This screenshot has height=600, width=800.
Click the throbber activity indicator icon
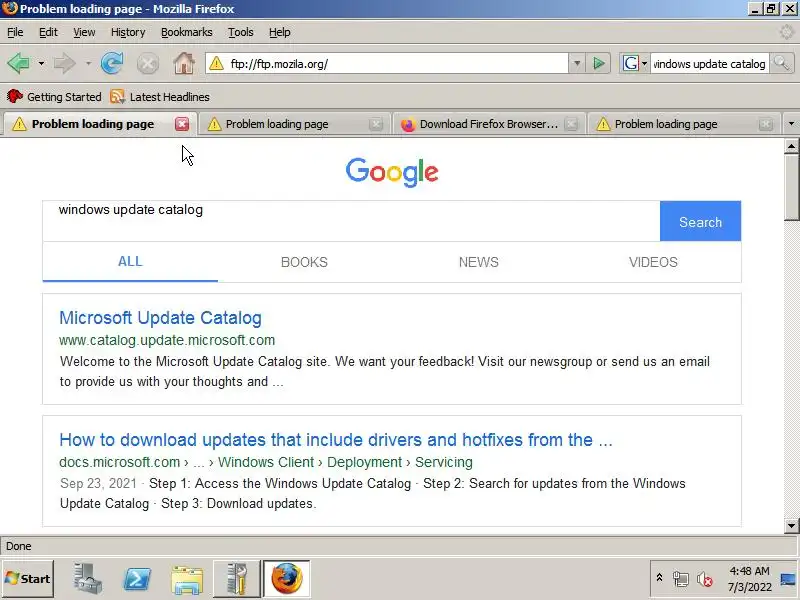pos(787,32)
